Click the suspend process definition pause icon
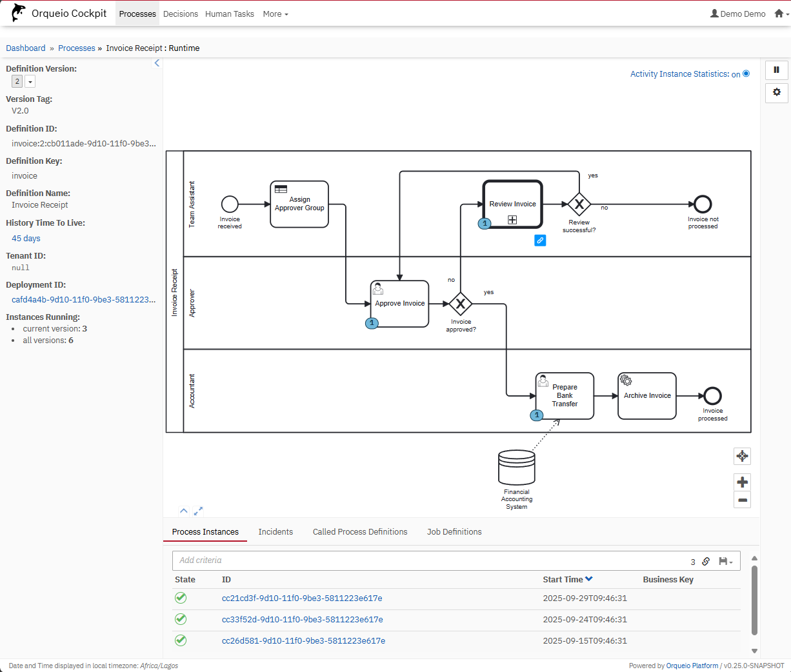Screen dimensions: 791x672 (x=776, y=70)
